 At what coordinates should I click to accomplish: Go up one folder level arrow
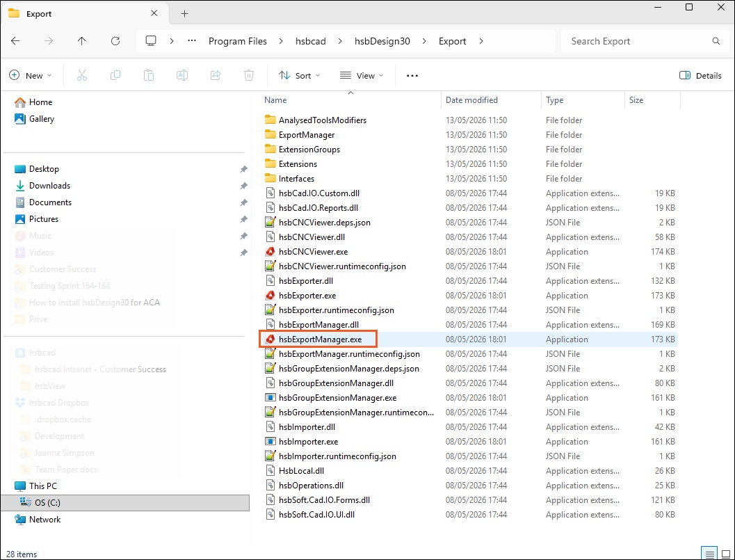tap(82, 41)
